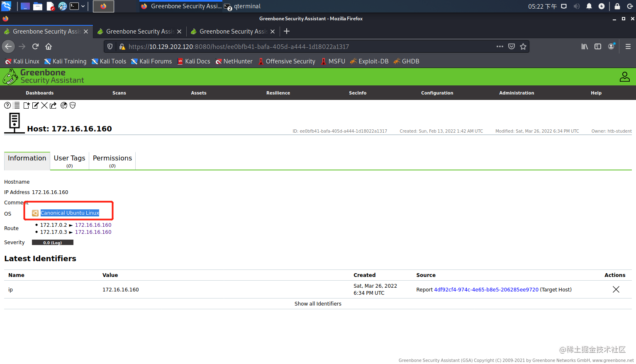Viewport: 636px width, 364px height.
Task: Open the Kali Tools bookmark
Action: (109, 61)
